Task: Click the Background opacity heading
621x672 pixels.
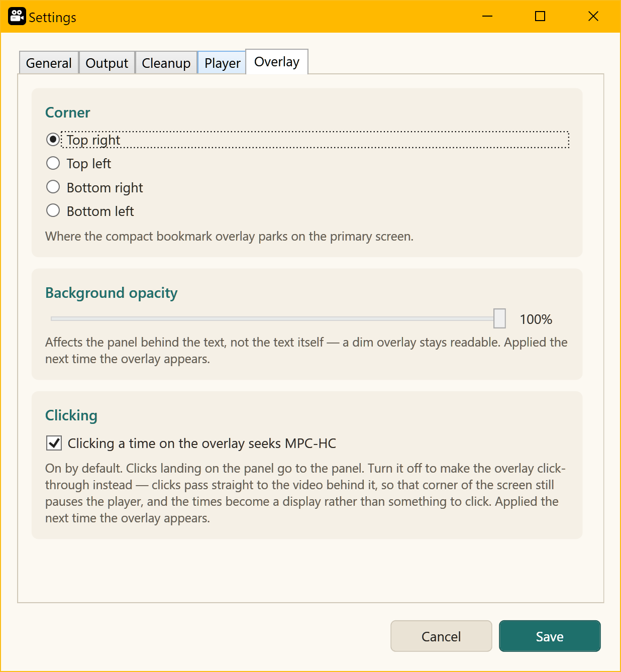Action: 112,293
